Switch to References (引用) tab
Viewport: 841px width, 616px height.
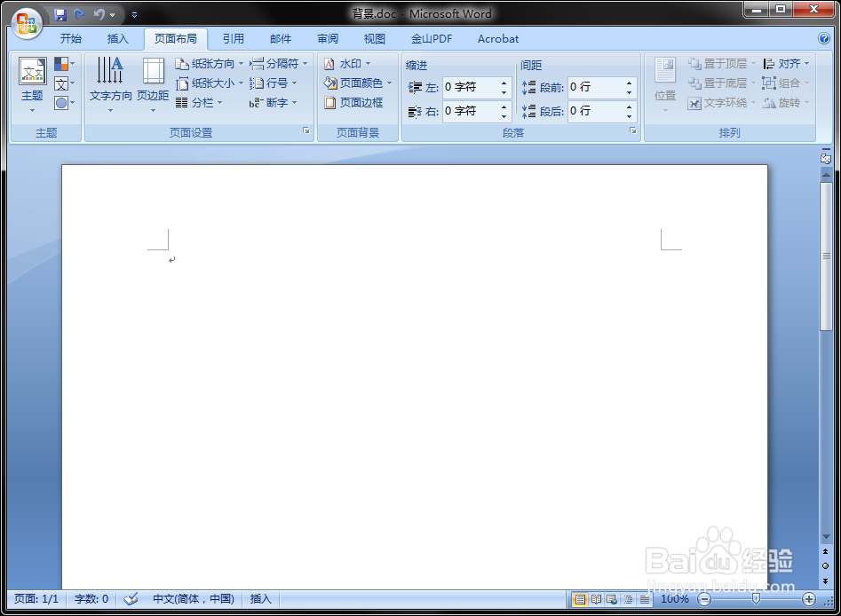point(234,38)
